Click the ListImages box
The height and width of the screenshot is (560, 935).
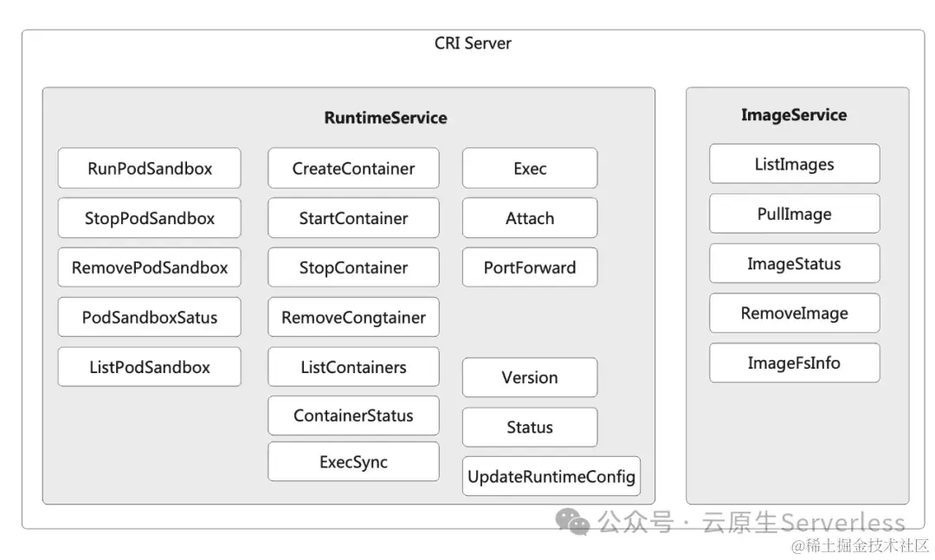click(x=795, y=164)
